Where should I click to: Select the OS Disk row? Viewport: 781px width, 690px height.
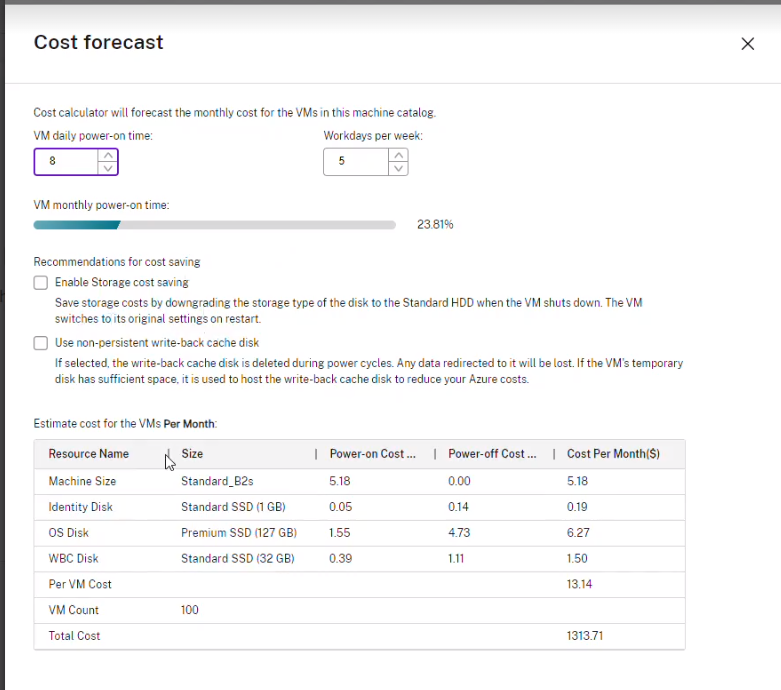pyautogui.click(x=69, y=533)
